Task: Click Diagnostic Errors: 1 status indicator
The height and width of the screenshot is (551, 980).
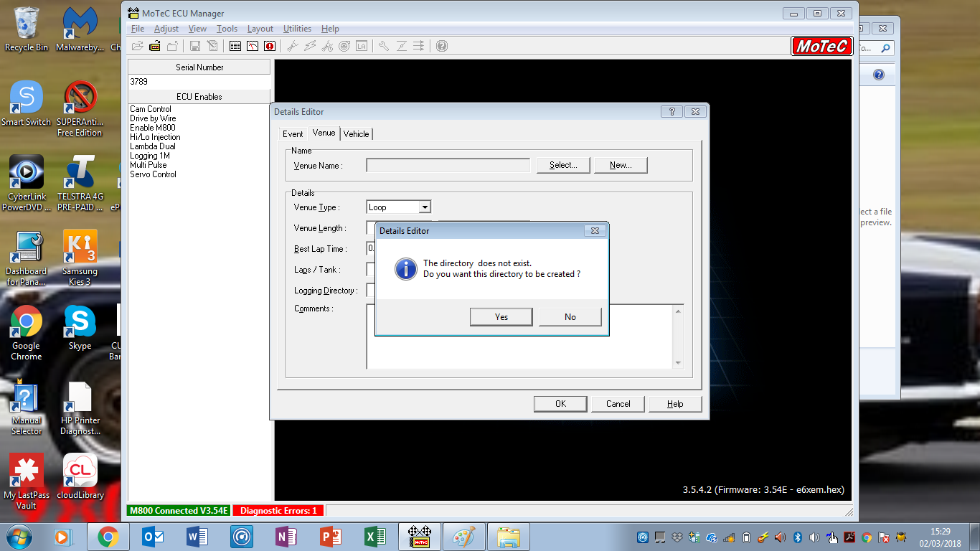Action: coord(278,511)
